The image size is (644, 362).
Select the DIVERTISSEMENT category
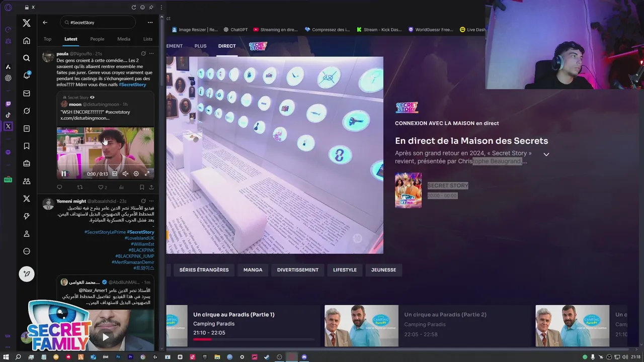298,270
